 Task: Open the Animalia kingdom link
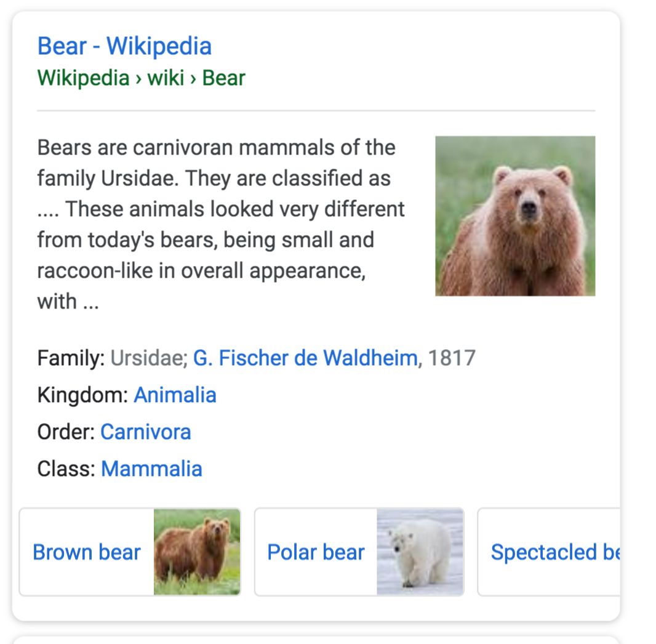[175, 395]
